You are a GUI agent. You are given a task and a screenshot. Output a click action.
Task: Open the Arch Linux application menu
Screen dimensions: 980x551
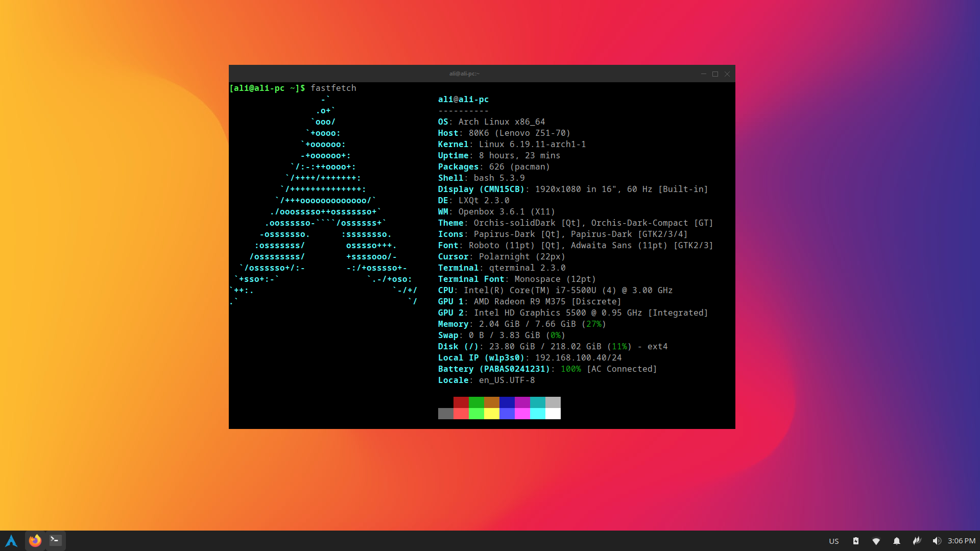[11, 541]
